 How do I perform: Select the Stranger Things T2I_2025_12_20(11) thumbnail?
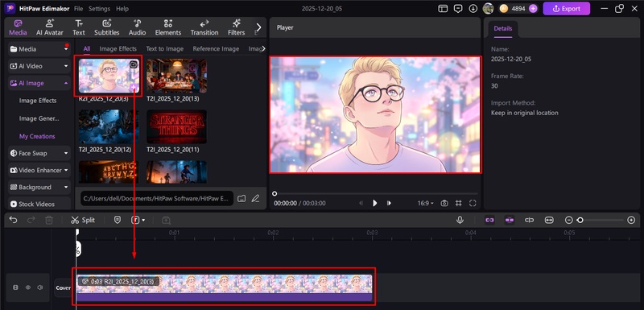click(176, 126)
